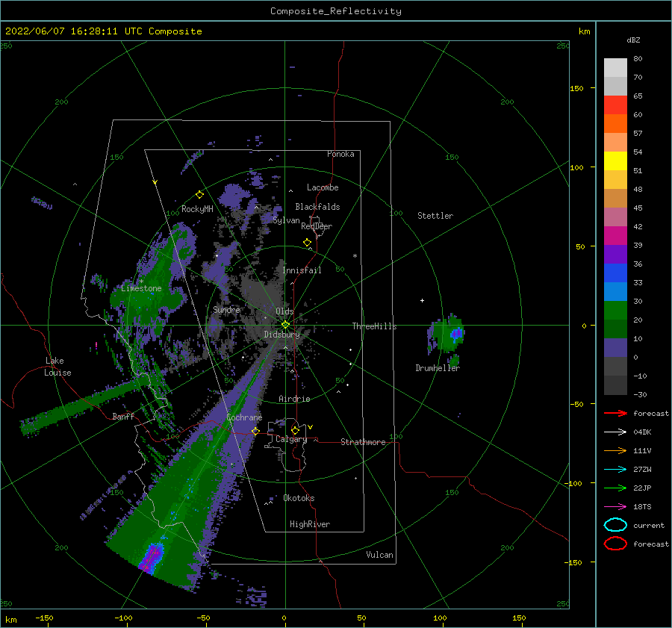Click the white plus marker north of Drumheller
This screenshot has width=672, height=628.
422,300
